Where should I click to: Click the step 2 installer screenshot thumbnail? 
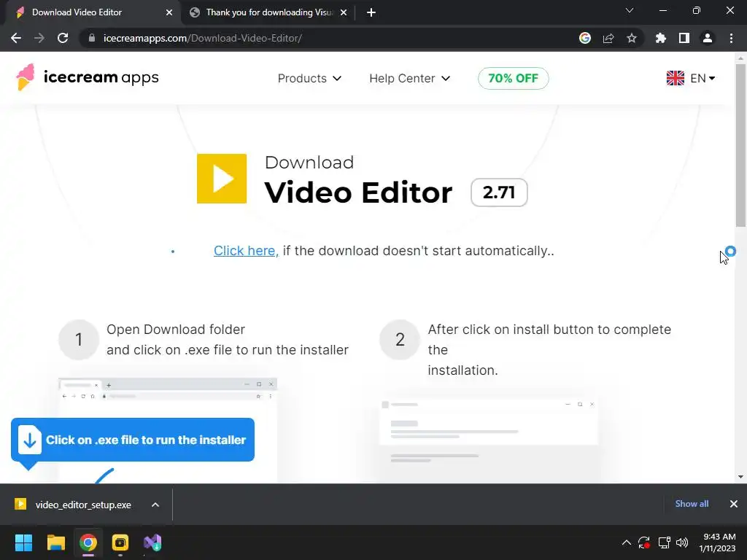489,439
